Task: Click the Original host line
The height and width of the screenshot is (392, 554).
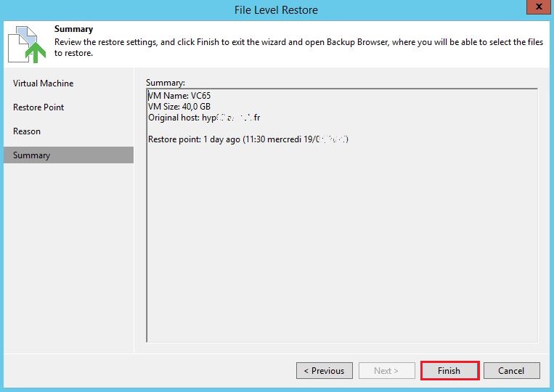Action: (204, 118)
